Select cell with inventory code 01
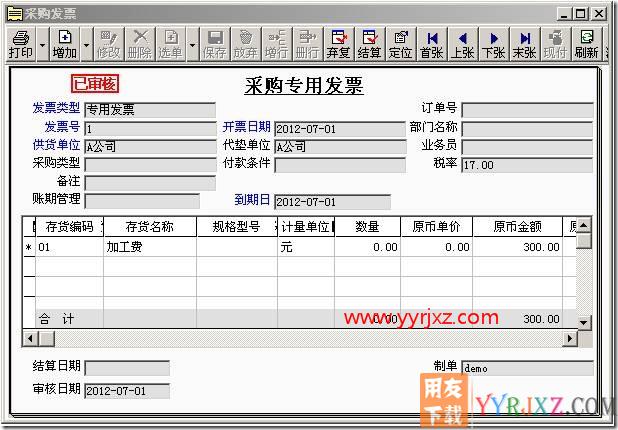 click(69, 247)
